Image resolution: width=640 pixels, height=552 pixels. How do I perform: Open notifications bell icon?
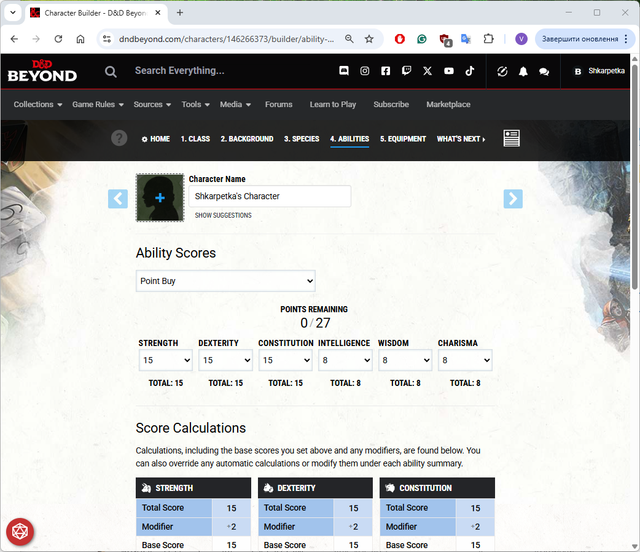523,71
